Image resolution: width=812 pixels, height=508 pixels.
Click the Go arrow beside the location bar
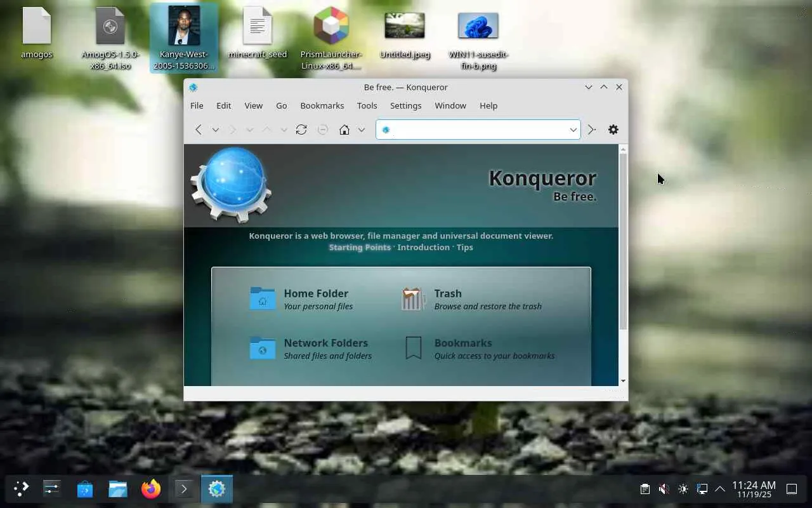[x=591, y=130]
